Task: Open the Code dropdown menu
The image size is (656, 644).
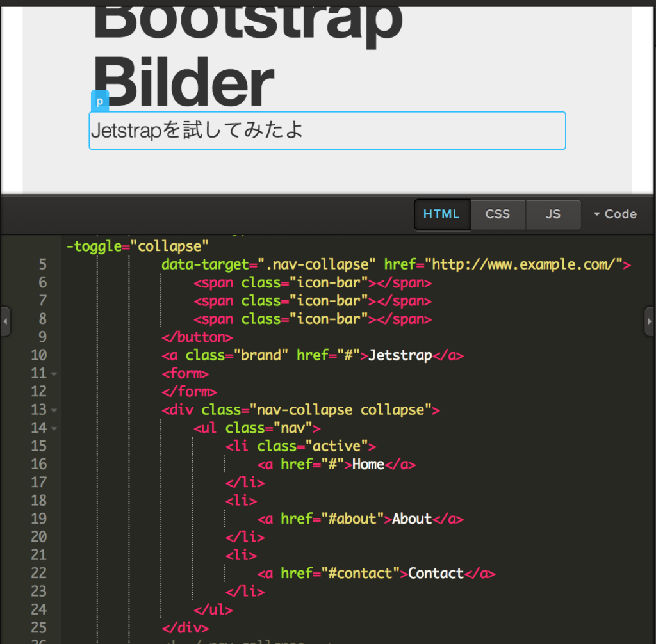Action: click(614, 214)
